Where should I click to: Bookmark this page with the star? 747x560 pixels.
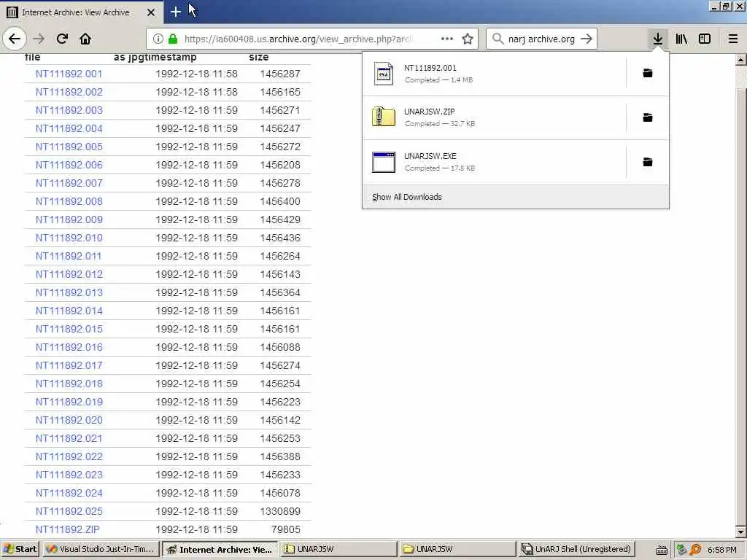[x=468, y=39]
